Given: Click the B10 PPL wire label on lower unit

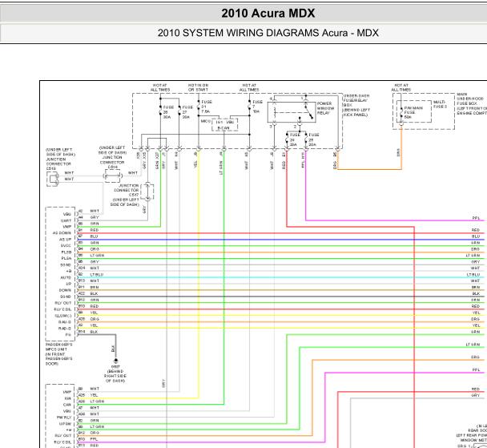Looking at the screenshot, I should 88,439.
